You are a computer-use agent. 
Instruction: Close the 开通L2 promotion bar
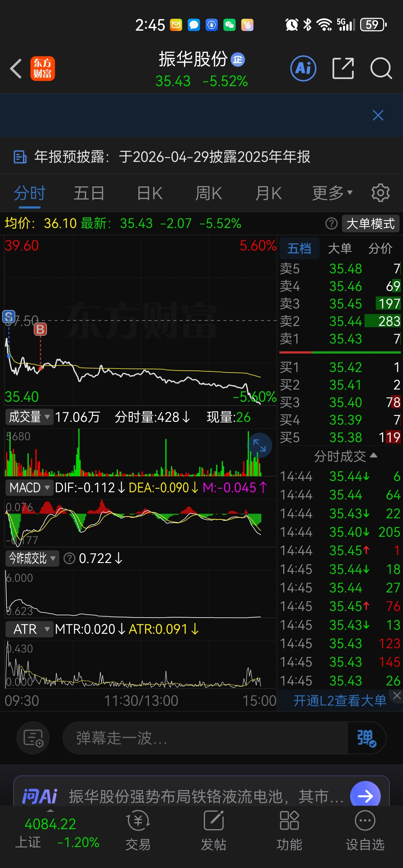tap(397, 695)
